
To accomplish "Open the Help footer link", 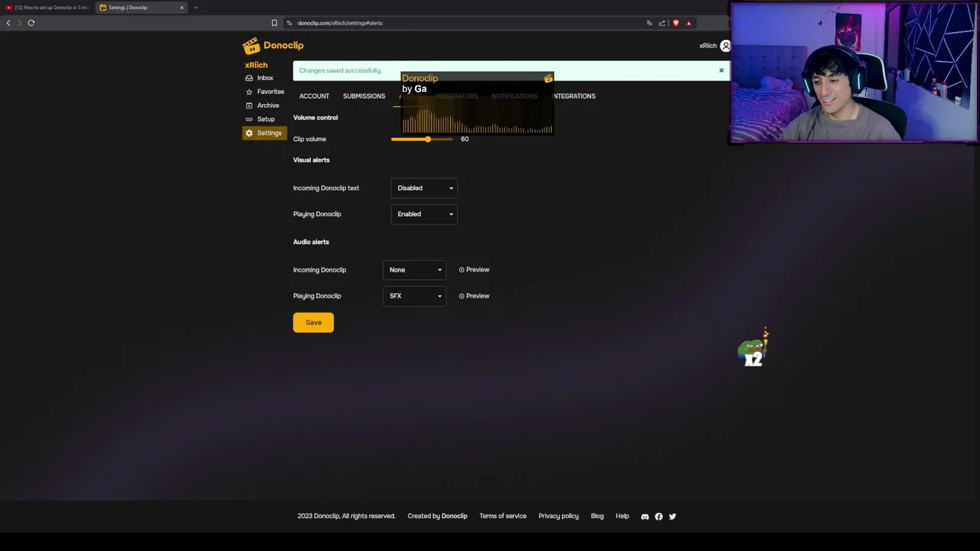I will 622,517.
